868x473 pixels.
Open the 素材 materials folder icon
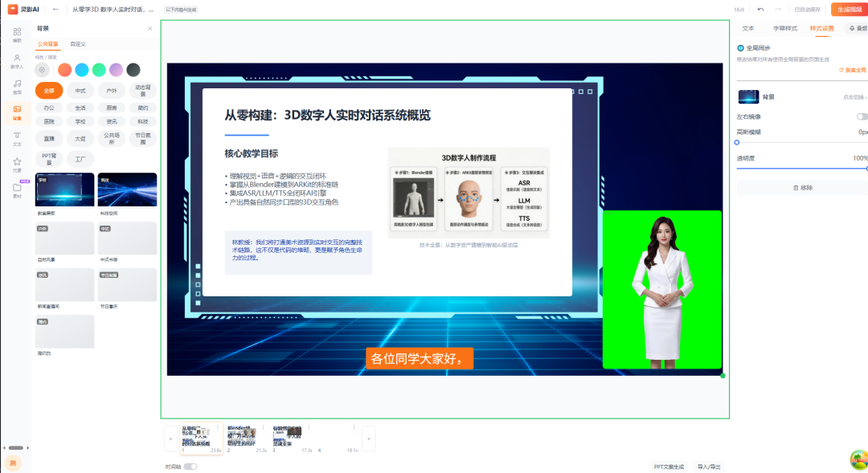coord(17,190)
